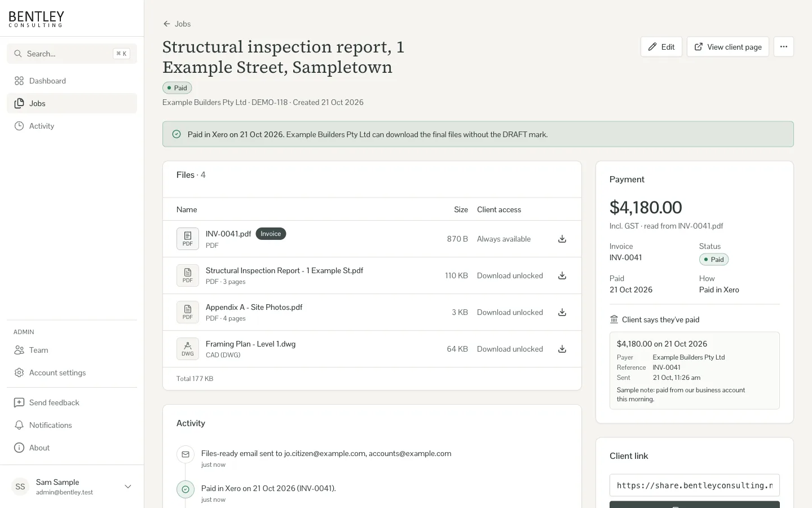Image resolution: width=812 pixels, height=508 pixels.
Task: Open the Jobs sidebar item
Action: coord(72,103)
